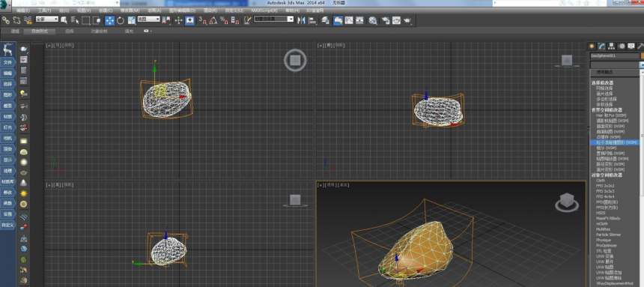Screen dimensions: 644x287
Task: Toggle Window/Crossing selection mode
Action: tap(97, 19)
